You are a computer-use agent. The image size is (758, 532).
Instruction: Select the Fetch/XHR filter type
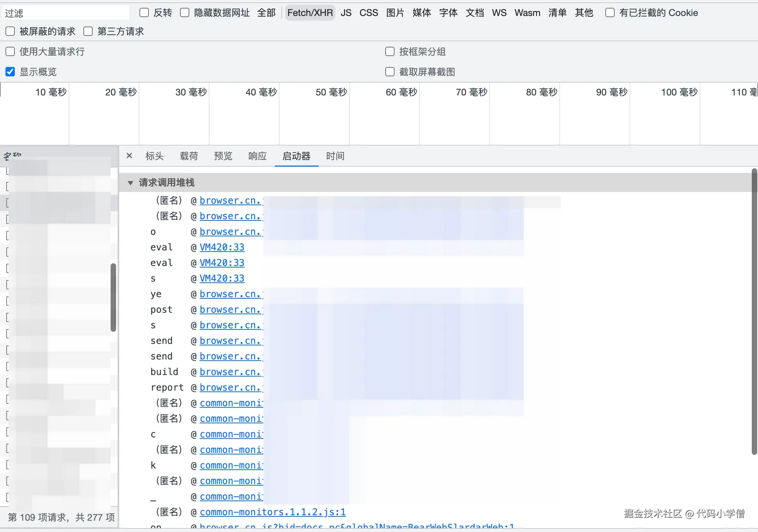point(310,13)
